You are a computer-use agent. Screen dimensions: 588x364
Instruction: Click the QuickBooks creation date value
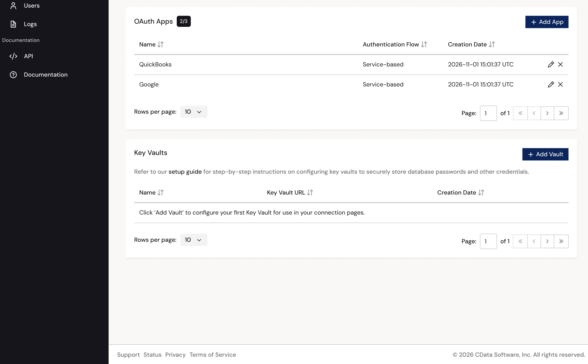(x=481, y=64)
